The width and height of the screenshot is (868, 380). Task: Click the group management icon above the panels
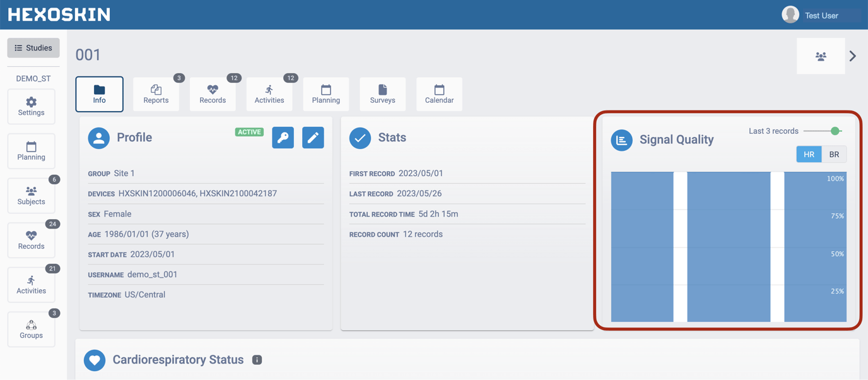point(821,56)
